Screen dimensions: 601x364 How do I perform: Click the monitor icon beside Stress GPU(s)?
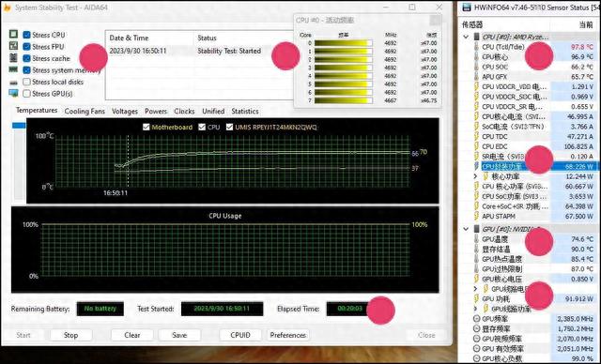coord(13,94)
